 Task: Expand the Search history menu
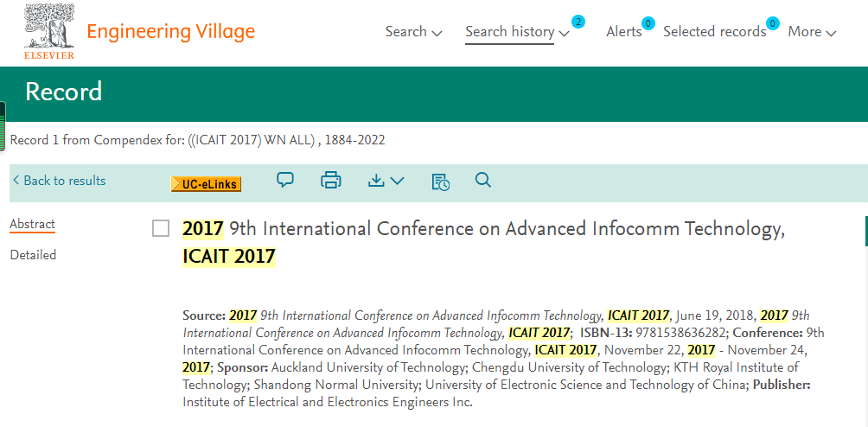point(517,32)
